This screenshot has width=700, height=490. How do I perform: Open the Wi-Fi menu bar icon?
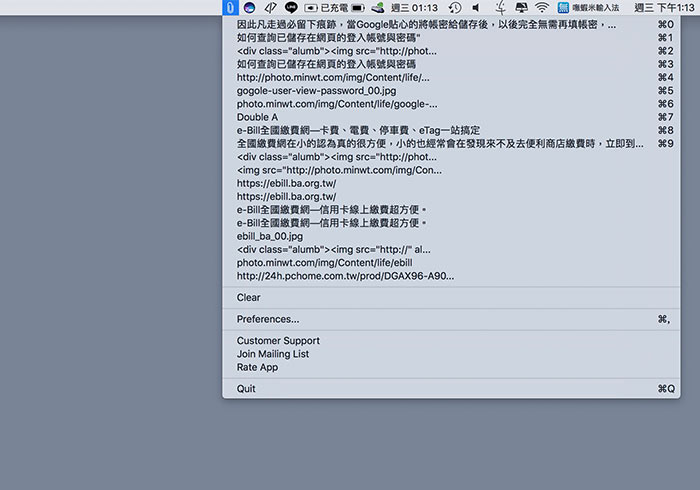click(x=542, y=8)
